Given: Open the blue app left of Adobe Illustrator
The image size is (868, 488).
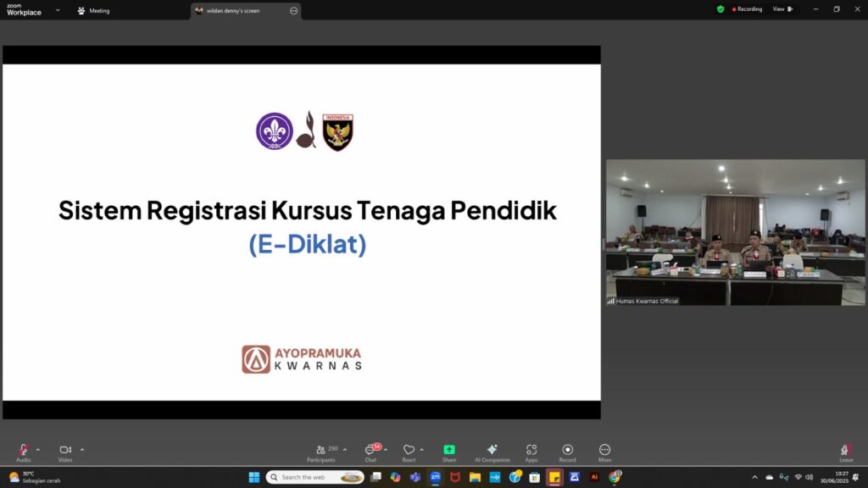Looking at the screenshot, I should 575,477.
